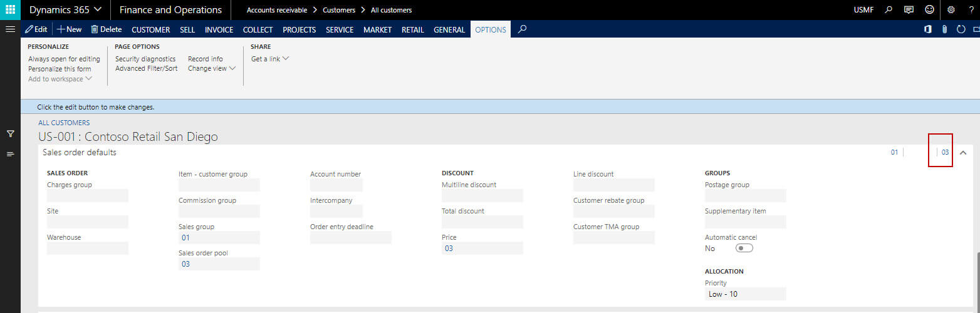
Task: Click the help question mark icon
Action: [971, 10]
